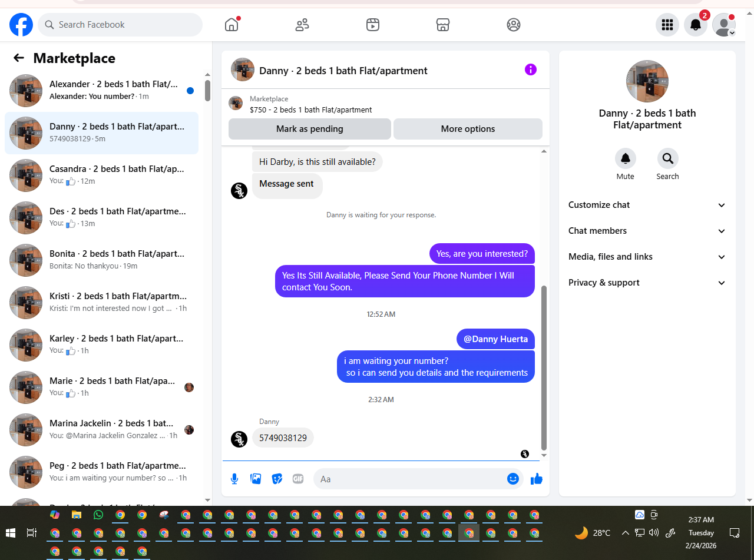Expand Privacy & support section

(x=647, y=283)
